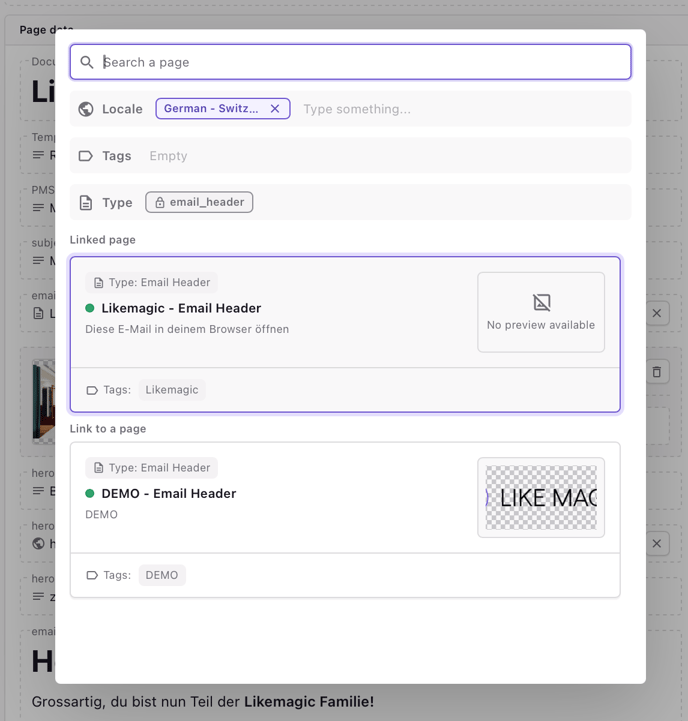The image size is (688, 721).
Task: Select the German - Switzerland locale chip
Action: pyautogui.click(x=212, y=109)
